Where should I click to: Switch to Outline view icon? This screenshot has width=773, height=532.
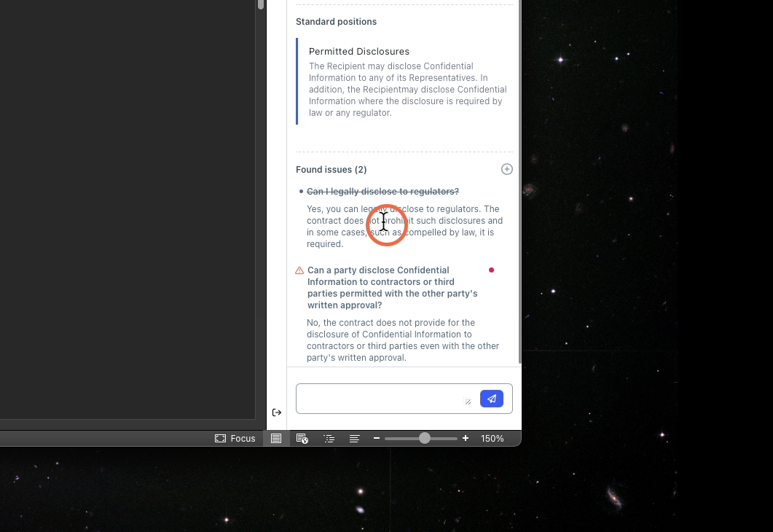coord(329,438)
